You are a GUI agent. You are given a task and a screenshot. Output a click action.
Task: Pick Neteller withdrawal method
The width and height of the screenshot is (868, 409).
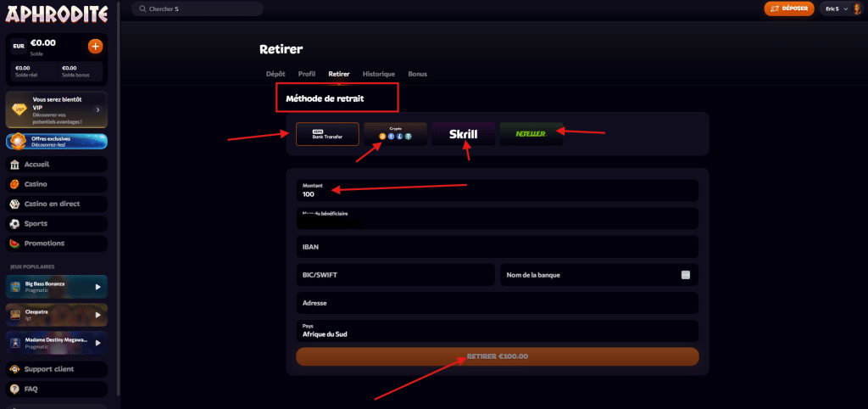[x=531, y=134]
